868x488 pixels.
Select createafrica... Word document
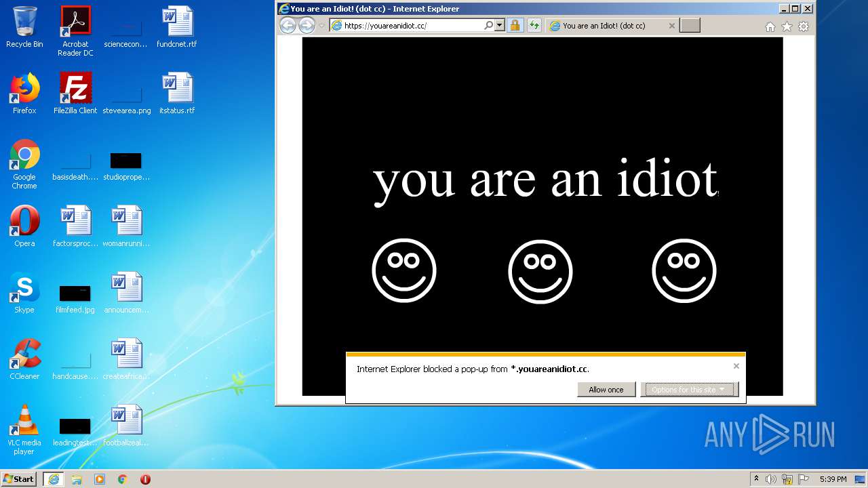(126, 359)
